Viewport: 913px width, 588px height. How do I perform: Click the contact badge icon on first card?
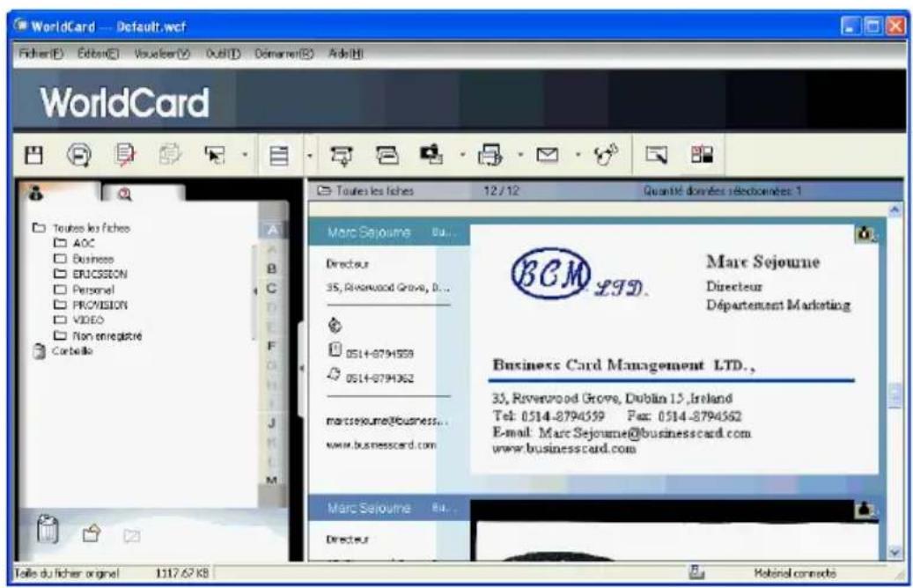pyautogui.click(x=865, y=233)
